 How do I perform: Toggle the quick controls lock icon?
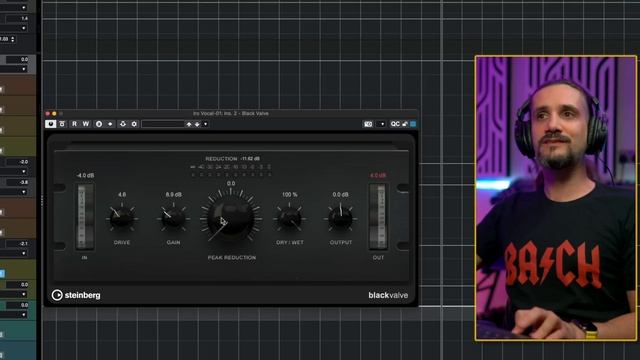pyautogui.click(x=405, y=124)
